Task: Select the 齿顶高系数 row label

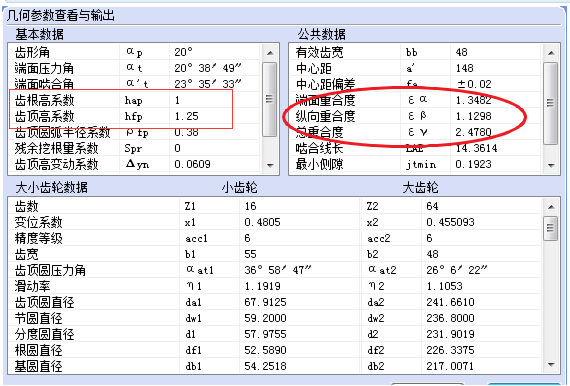Action: 44,116
